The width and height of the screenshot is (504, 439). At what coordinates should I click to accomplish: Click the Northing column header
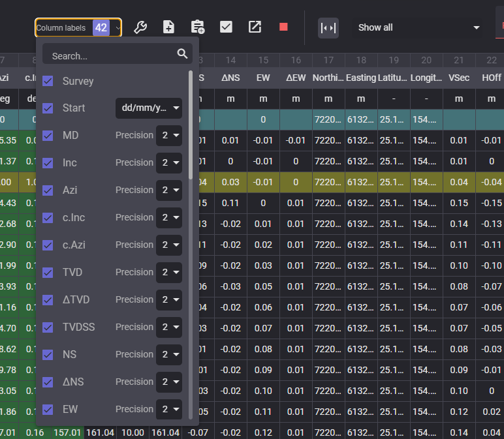(x=328, y=78)
